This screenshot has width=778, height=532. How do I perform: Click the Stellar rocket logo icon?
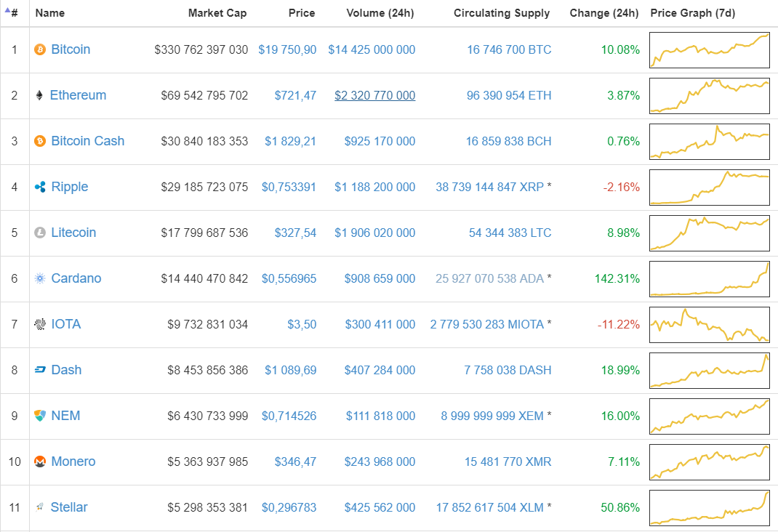coord(39,507)
